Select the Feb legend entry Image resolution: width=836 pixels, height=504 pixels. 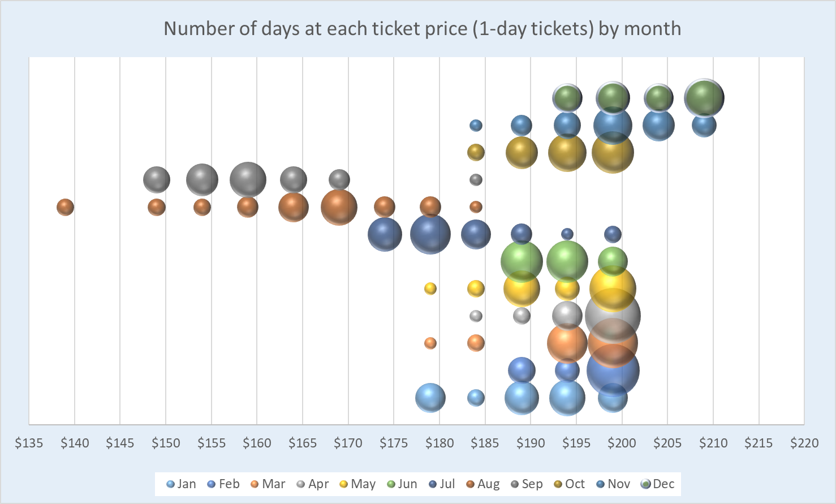tap(223, 484)
